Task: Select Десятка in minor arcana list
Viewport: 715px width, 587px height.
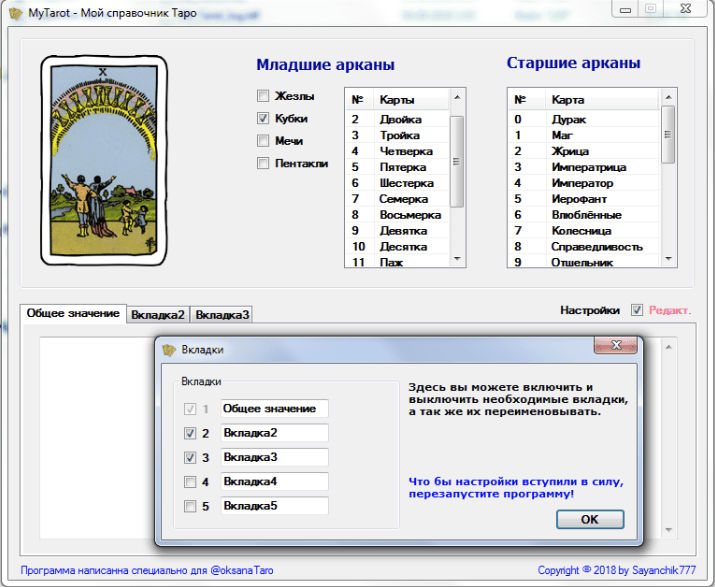Action: pos(398,247)
